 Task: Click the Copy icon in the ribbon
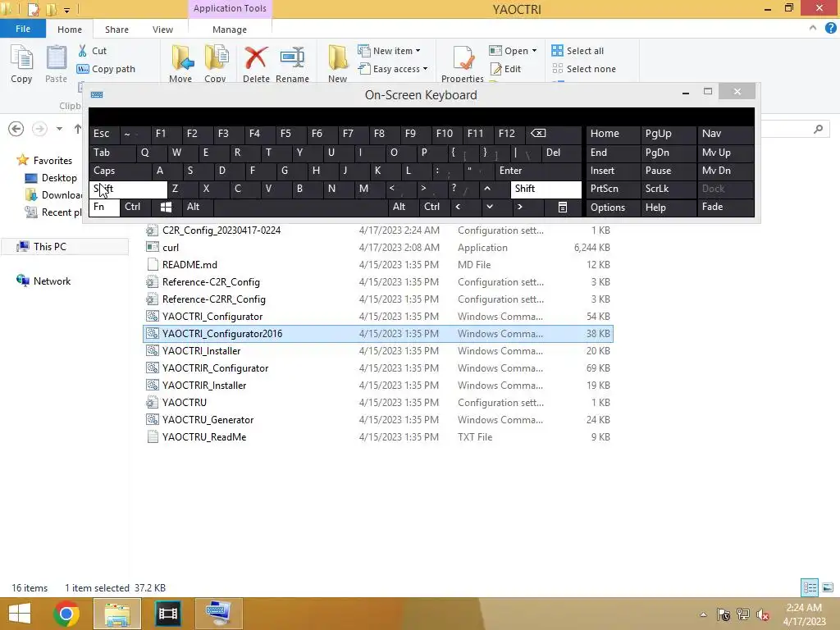coord(21,64)
